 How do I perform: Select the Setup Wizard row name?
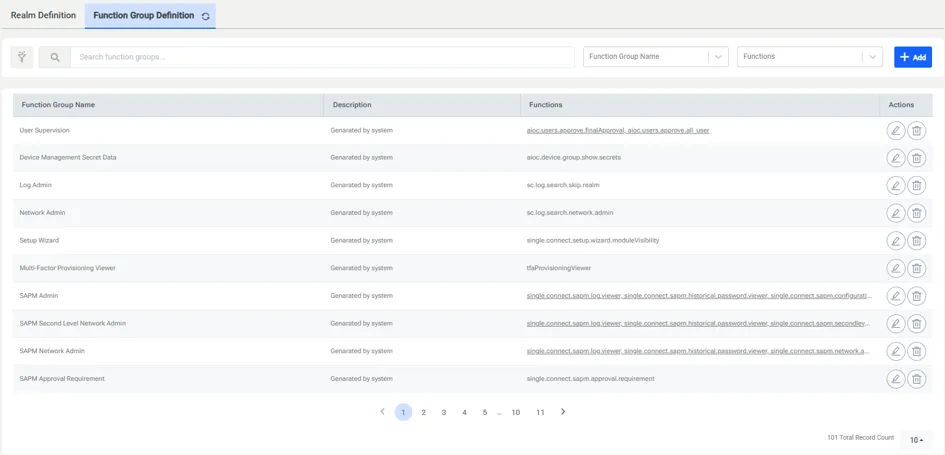point(39,240)
